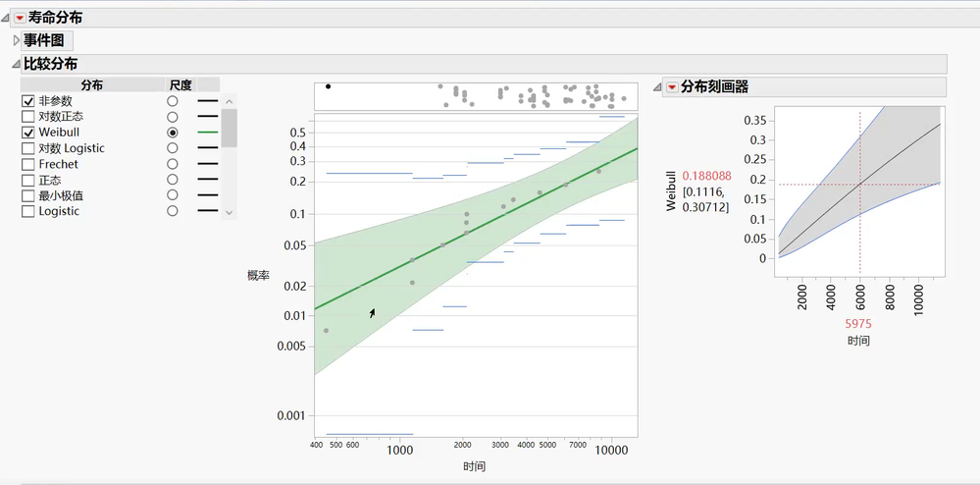Uncheck the 非参数 distribution checkbox
The width and height of the screenshot is (980, 485).
[27, 101]
